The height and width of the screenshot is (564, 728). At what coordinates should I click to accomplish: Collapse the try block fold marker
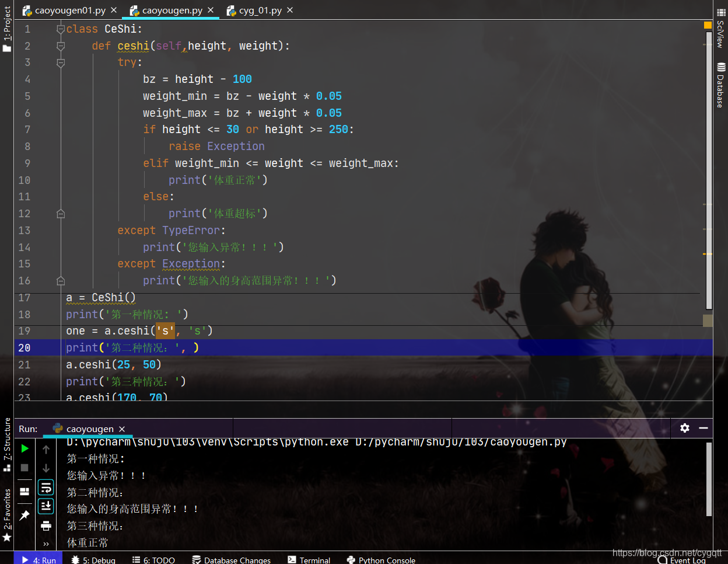tap(61, 62)
